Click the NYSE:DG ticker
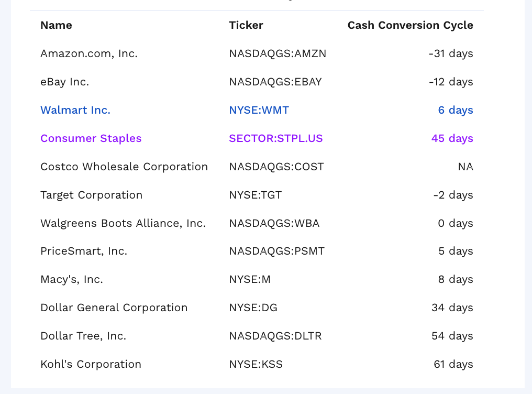The image size is (532, 394). pos(253,308)
